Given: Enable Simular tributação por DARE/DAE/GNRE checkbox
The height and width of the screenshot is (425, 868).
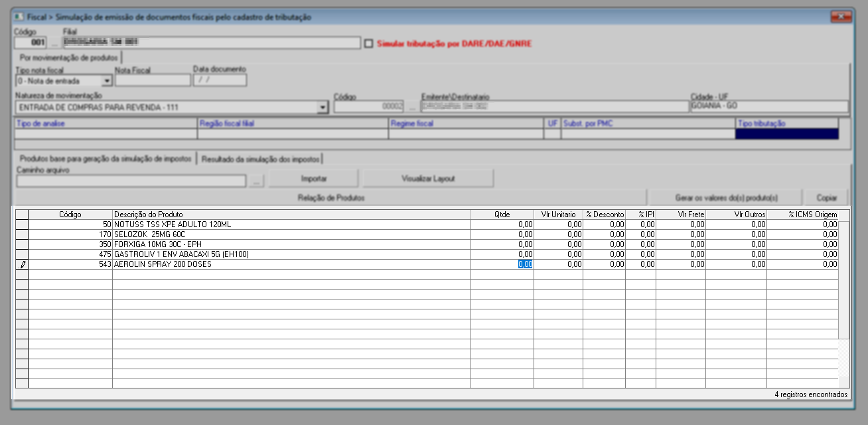Looking at the screenshot, I should click(369, 44).
